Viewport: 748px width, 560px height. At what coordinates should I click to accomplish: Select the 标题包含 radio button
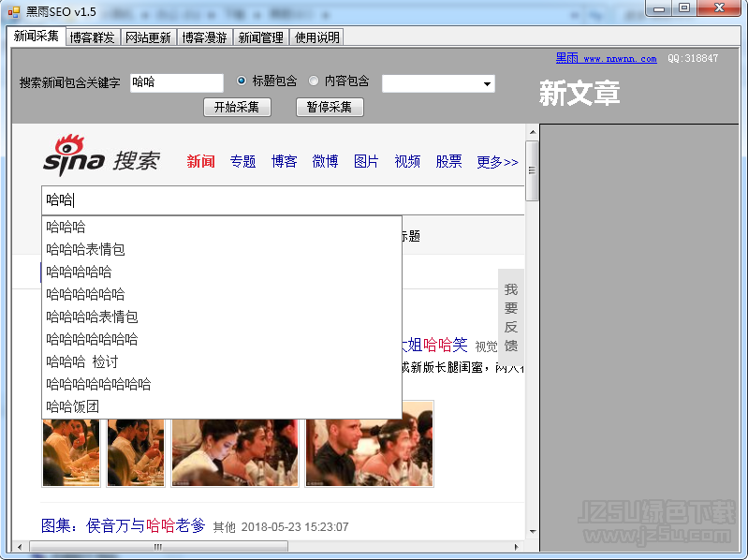click(242, 81)
